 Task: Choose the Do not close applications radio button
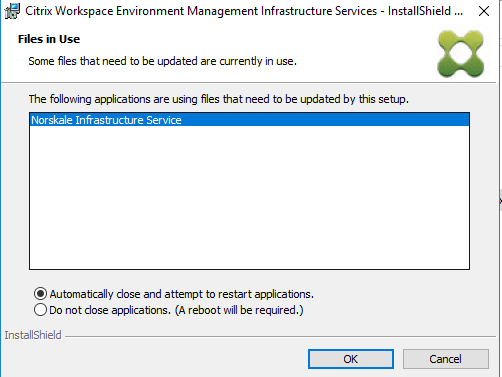pos(40,310)
